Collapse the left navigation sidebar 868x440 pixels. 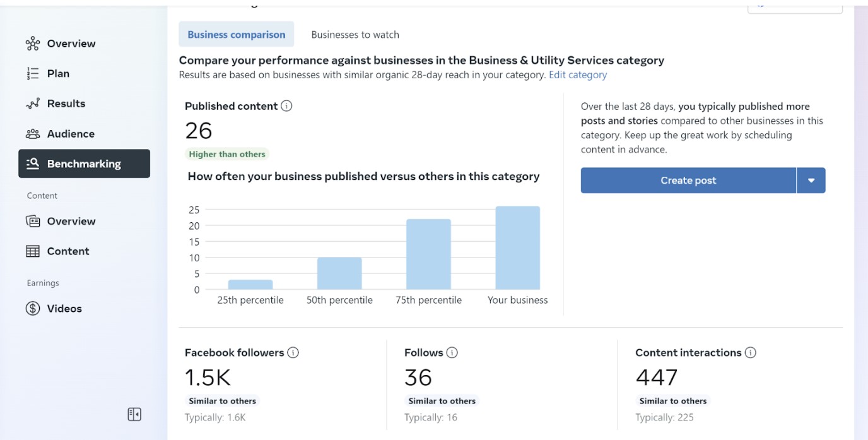[134, 413]
